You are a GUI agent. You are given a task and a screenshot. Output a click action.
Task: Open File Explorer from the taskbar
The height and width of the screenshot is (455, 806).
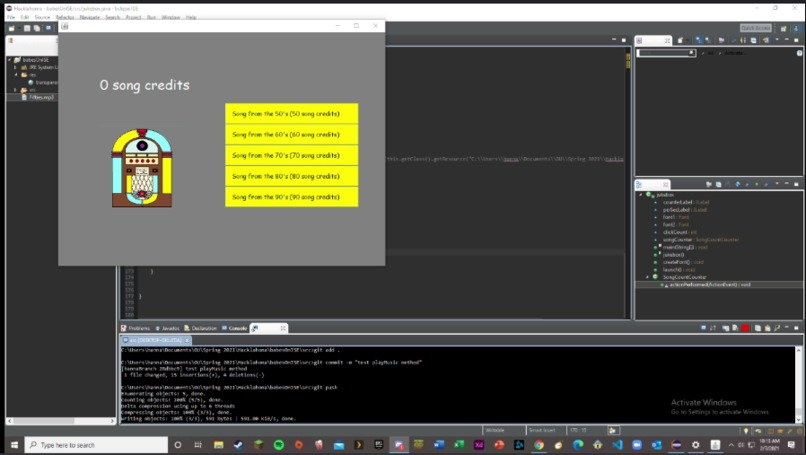coord(218,445)
